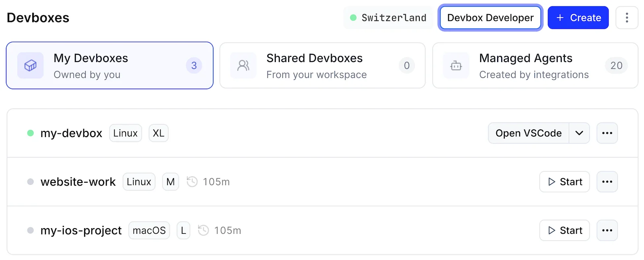Screen dimensions: 644x260
Task: Click the M size tag on website-work
Action: coord(171,182)
